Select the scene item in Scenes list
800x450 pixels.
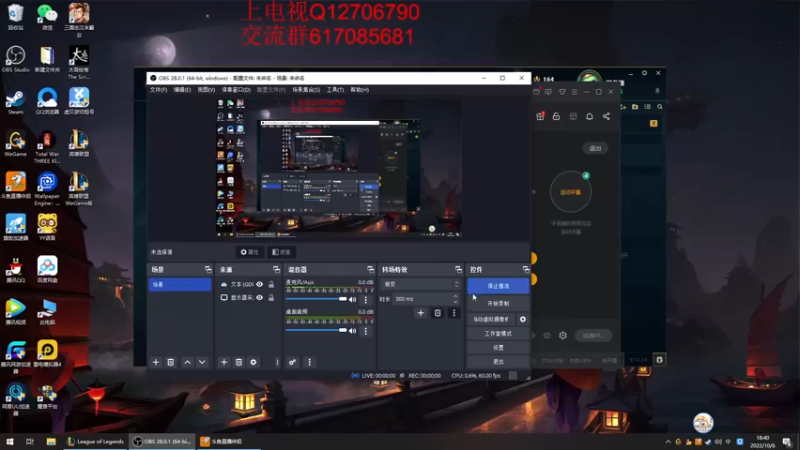pos(180,284)
